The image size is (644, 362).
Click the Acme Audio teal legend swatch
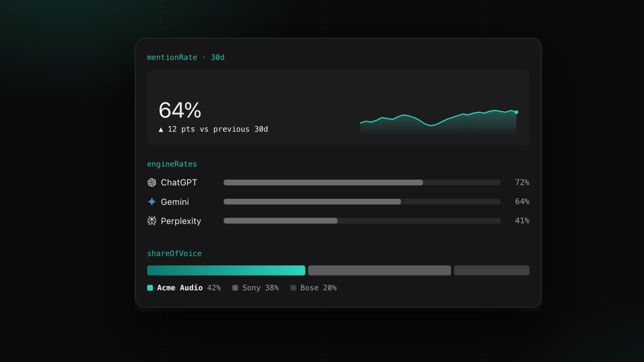[x=150, y=288]
